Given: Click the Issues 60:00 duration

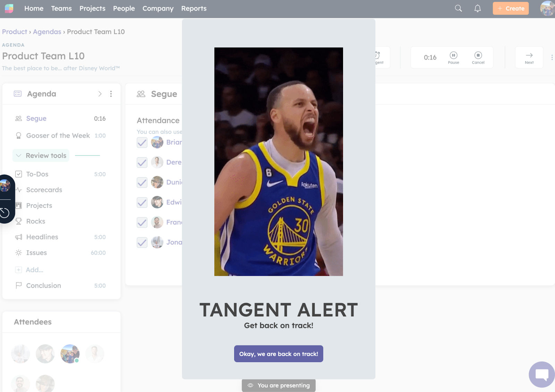Looking at the screenshot, I should click(98, 253).
